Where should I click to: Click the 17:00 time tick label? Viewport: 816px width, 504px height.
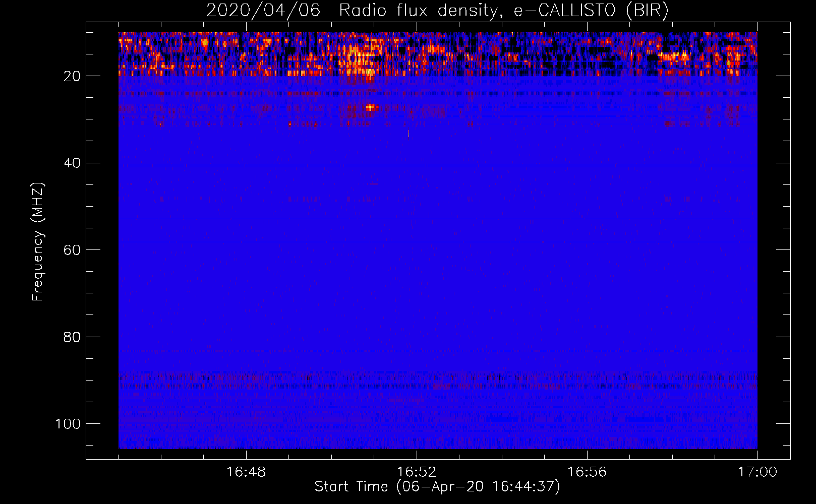tap(757, 472)
